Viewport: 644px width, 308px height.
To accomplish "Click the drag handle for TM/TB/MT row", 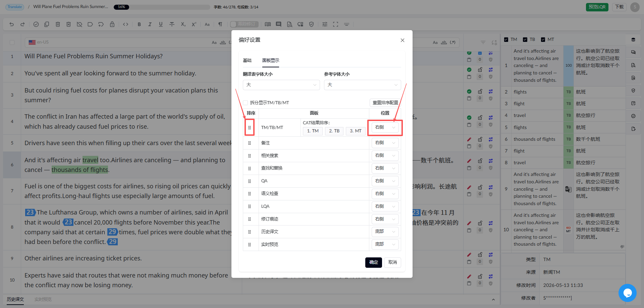I will [x=249, y=127].
